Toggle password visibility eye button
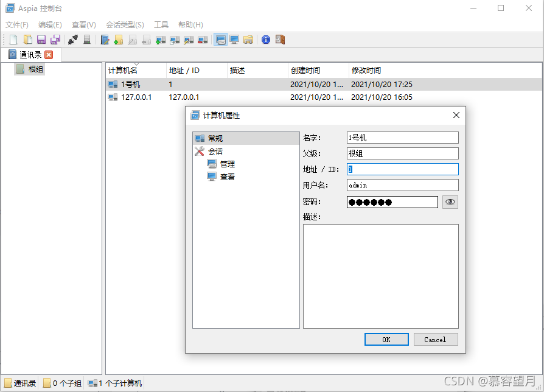 [x=450, y=202]
